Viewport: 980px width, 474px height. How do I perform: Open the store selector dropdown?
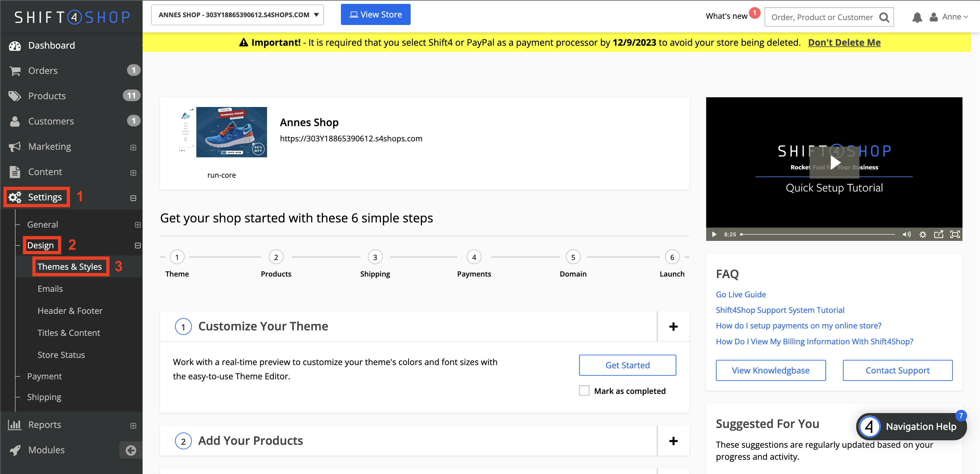(x=238, y=15)
